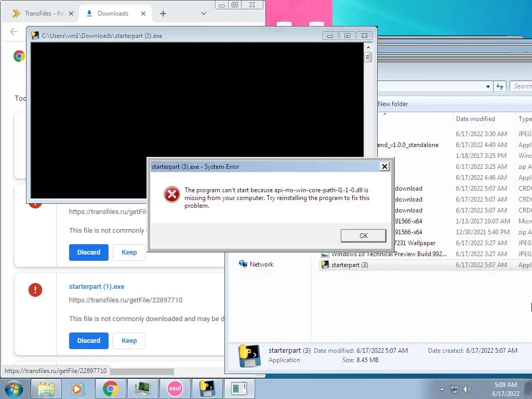Click the starterpart Python taskbar icon
The height and width of the screenshot is (399, 532).
click(x=207, y=389)
